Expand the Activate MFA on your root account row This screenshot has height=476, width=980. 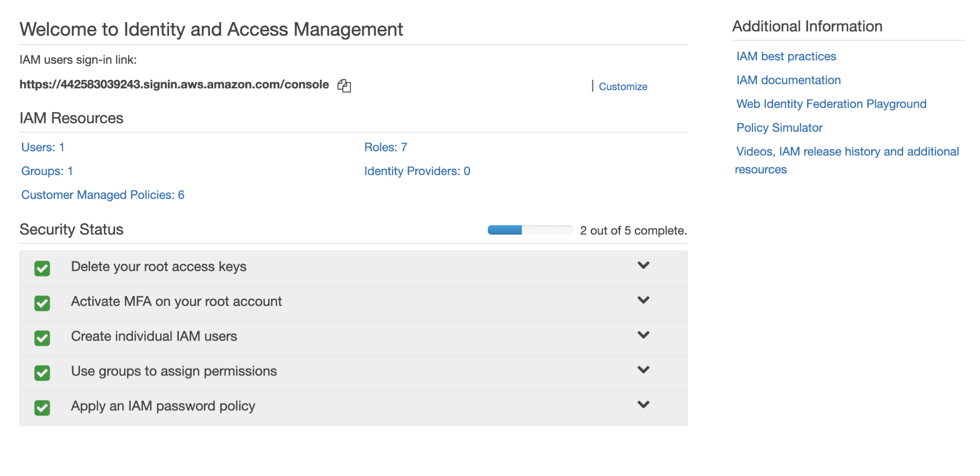pyautogui.click(x=644, y=301)
